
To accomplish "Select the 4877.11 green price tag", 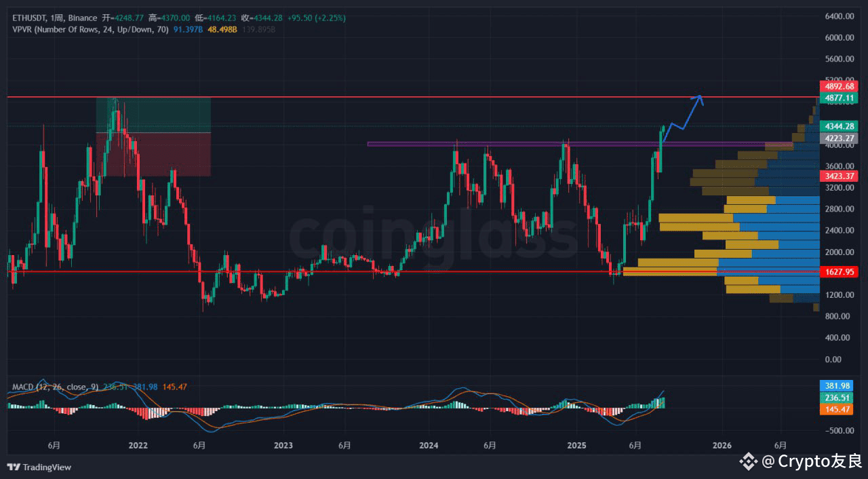I will [840, 98].
